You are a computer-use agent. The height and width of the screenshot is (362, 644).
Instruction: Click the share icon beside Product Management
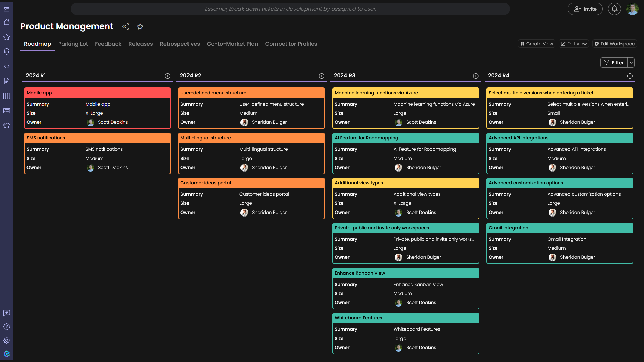(126, 27)
